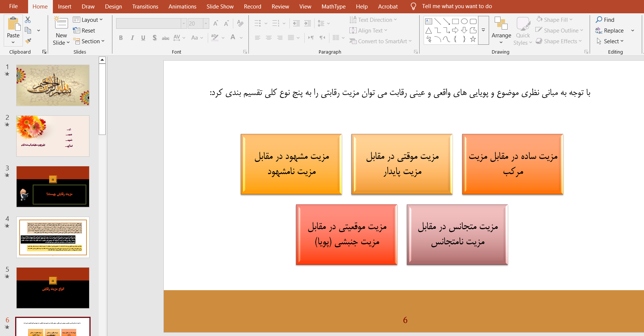Click the Clear All Formatting icon
644x336 pixels.
click(x=240, y=23)
